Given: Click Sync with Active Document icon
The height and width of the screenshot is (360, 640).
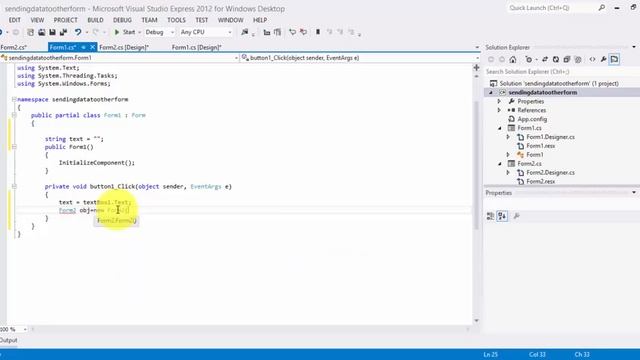Looking at the screenshot, I should 544,60.
